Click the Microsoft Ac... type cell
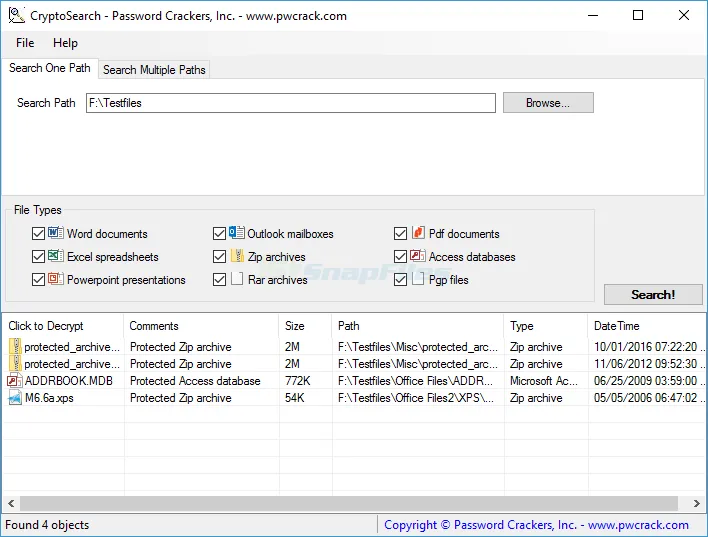Screen dimensions: 708x537 (x=544, y=381)
